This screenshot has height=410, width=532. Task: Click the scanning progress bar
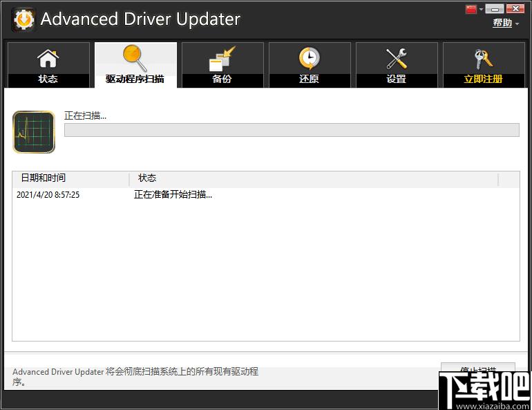tap(292, 130)
